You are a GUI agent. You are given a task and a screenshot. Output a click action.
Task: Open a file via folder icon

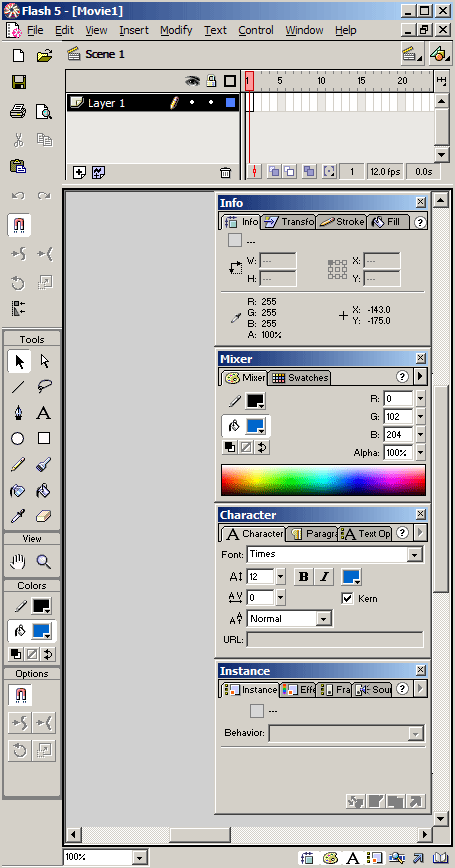tap(44, 55)
